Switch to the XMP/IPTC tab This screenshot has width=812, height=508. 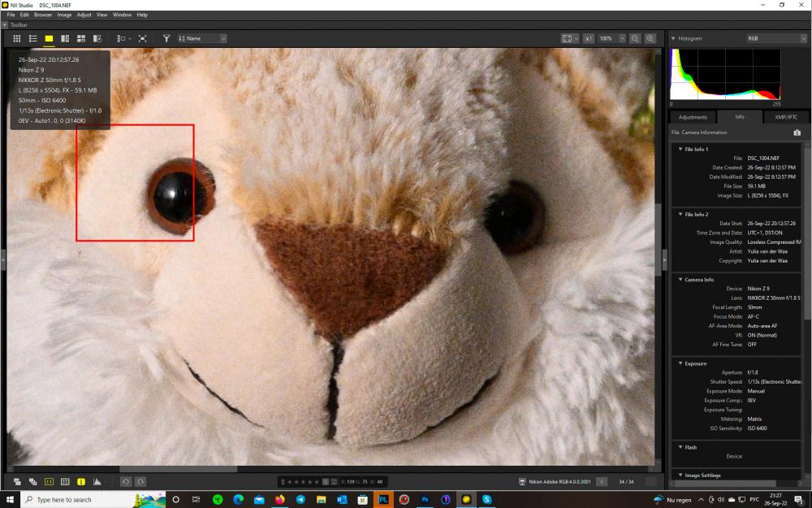pos(785,117)
